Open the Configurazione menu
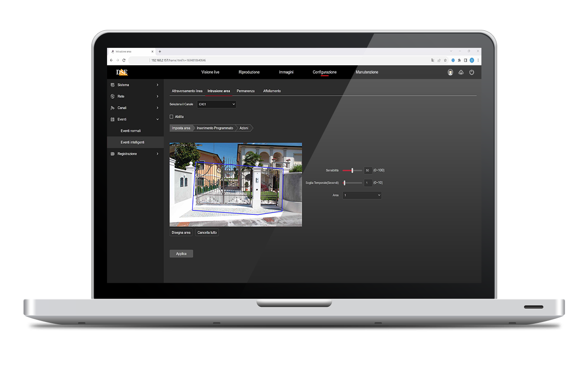Screen dimensions: 588x368 pos(325,72)
